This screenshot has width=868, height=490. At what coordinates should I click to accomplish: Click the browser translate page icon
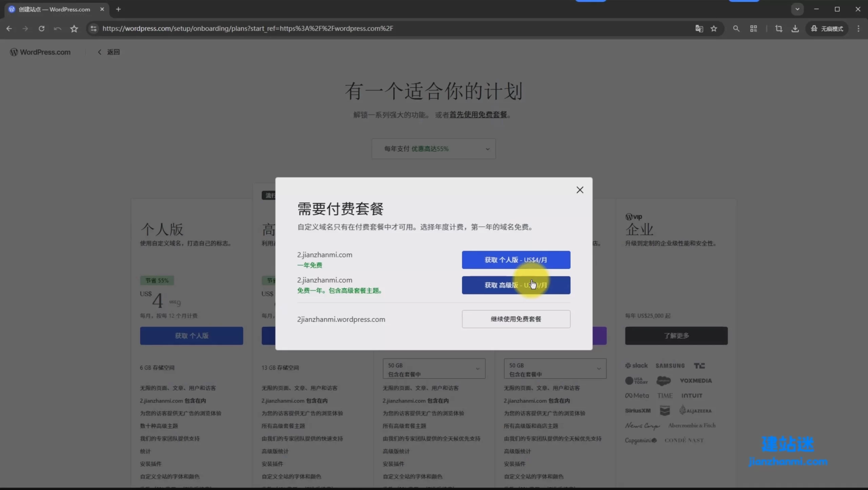(x=699, y=28)
